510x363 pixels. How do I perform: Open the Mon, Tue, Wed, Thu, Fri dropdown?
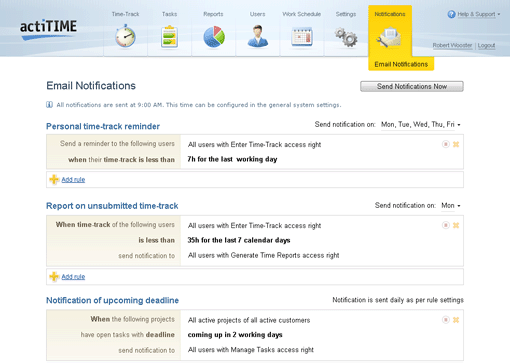(421, 125)
